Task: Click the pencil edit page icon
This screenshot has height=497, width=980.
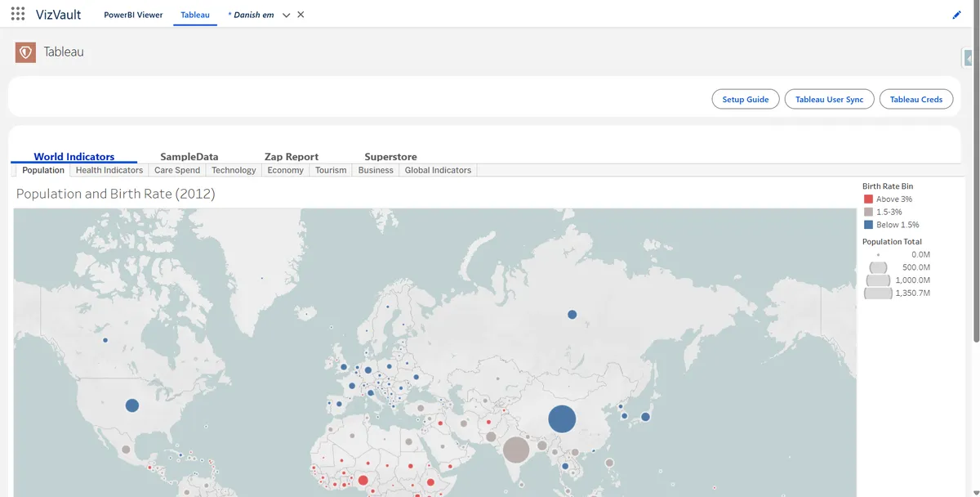Action: (957, 15)
